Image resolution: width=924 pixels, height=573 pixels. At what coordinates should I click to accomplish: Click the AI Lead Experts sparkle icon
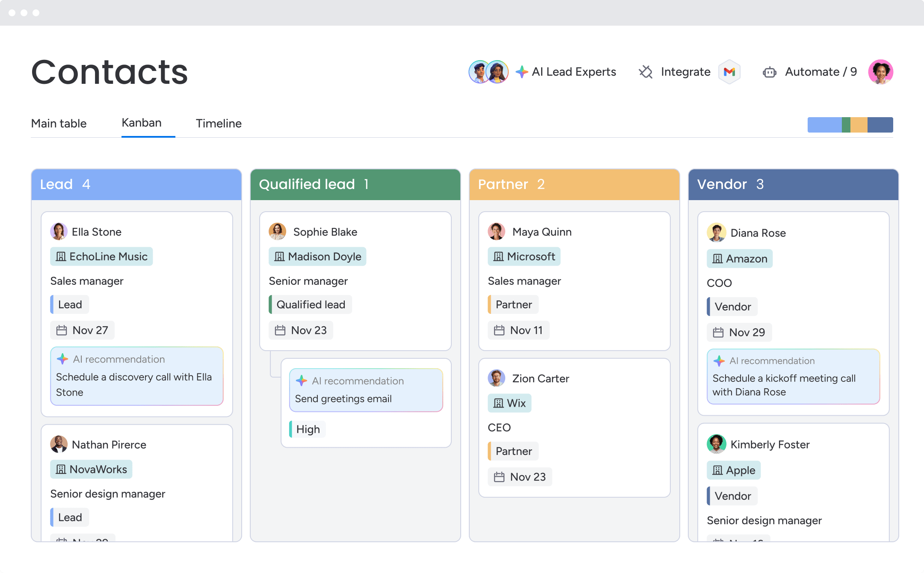click(523, 71)
